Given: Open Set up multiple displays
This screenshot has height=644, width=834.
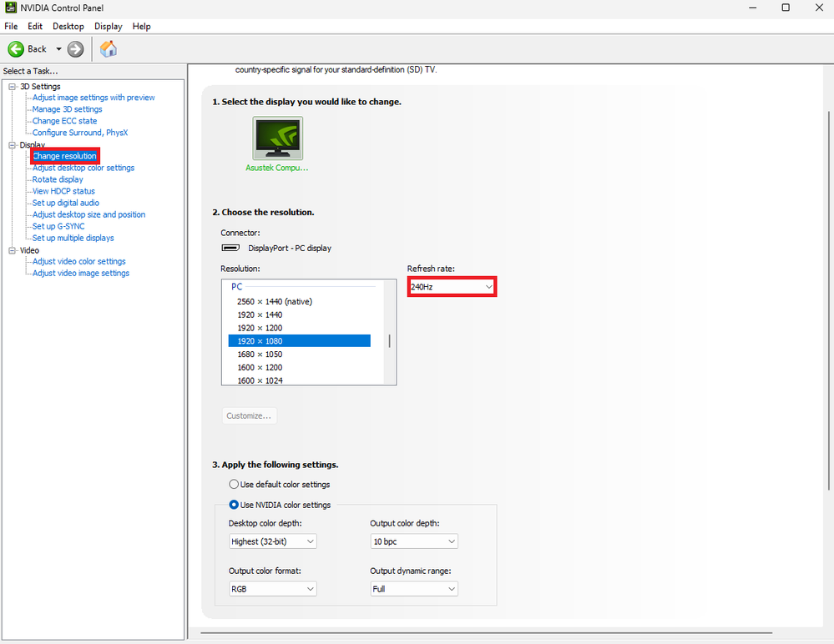Looking at the screenshot, I should [73, 238].
